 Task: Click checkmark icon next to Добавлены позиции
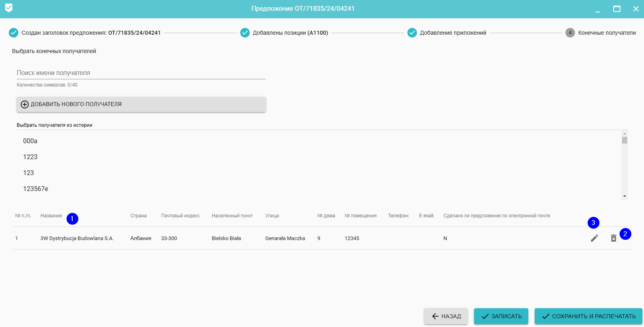coord(245,33)
